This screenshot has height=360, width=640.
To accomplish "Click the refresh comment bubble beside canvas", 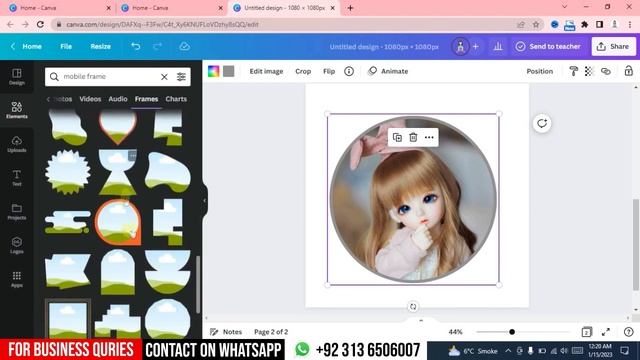I will click(542, 123).
